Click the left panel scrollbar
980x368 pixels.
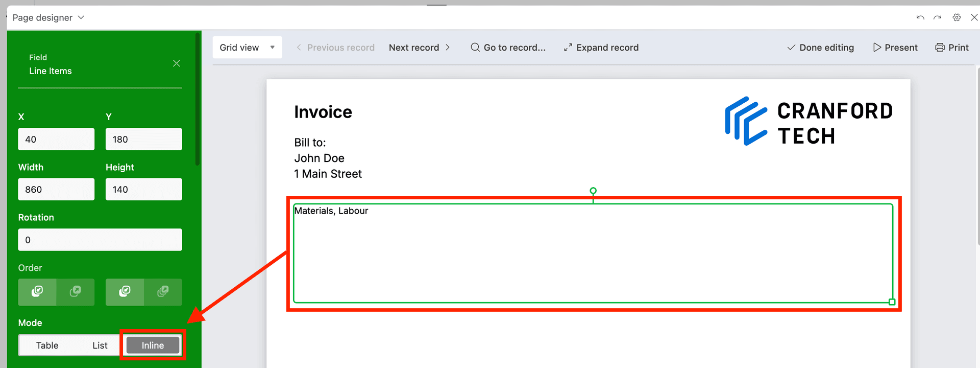pyautogui.click(x=198, y=100)
